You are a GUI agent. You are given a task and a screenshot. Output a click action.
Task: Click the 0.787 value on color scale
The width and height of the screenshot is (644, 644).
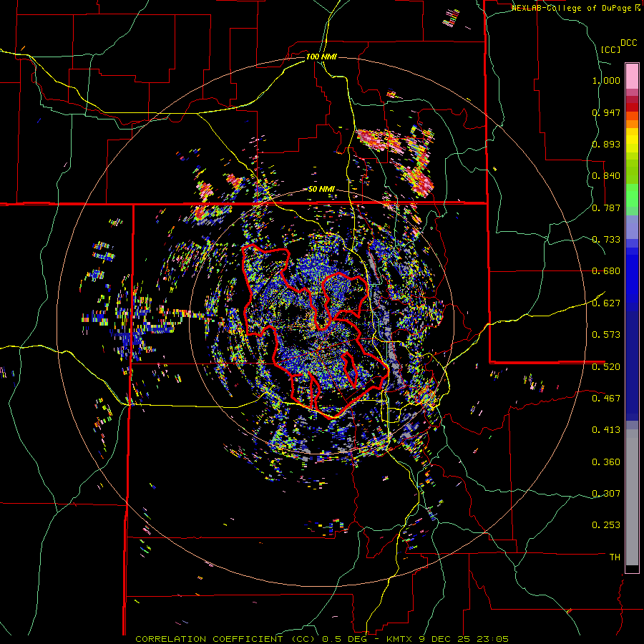pyautogui.click(x=606, y=208)
